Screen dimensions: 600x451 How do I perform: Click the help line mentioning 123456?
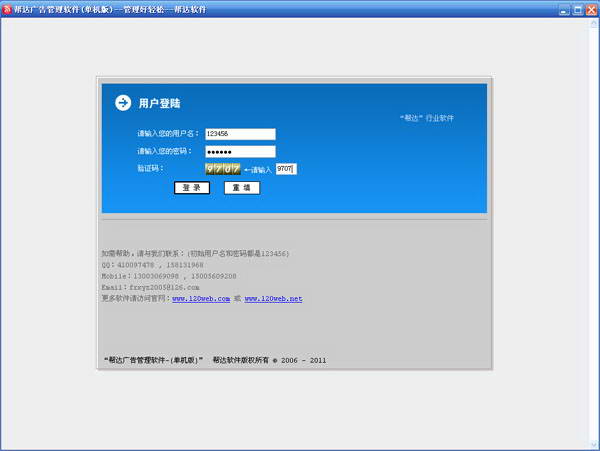pos(195,254)
